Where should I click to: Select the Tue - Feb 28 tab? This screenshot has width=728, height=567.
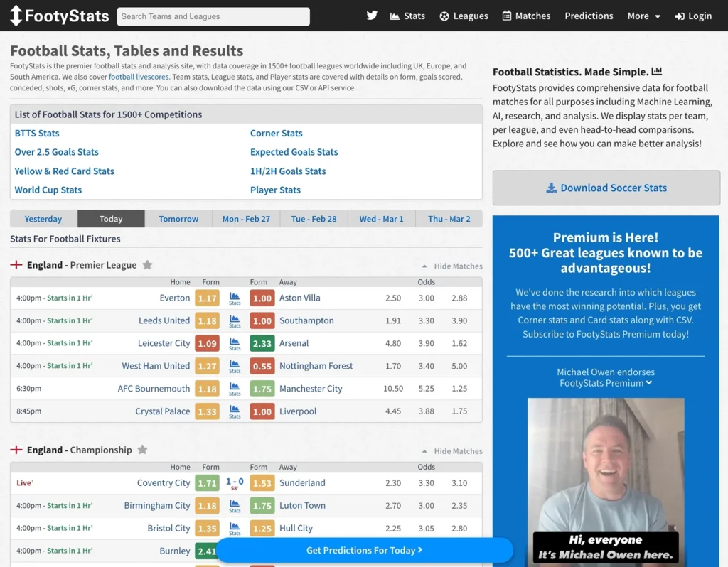tap(314, 219)
